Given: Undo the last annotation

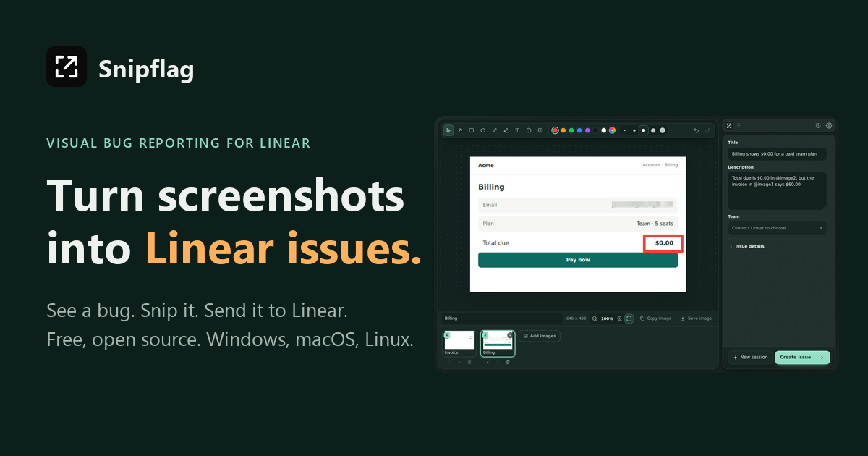Looking at the screenshot, I should click(x=697, y=130).
